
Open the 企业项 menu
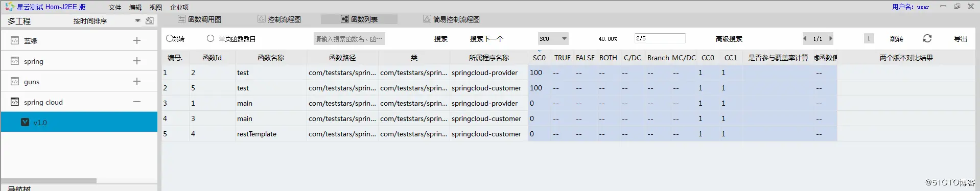click(x=179, y=7)
